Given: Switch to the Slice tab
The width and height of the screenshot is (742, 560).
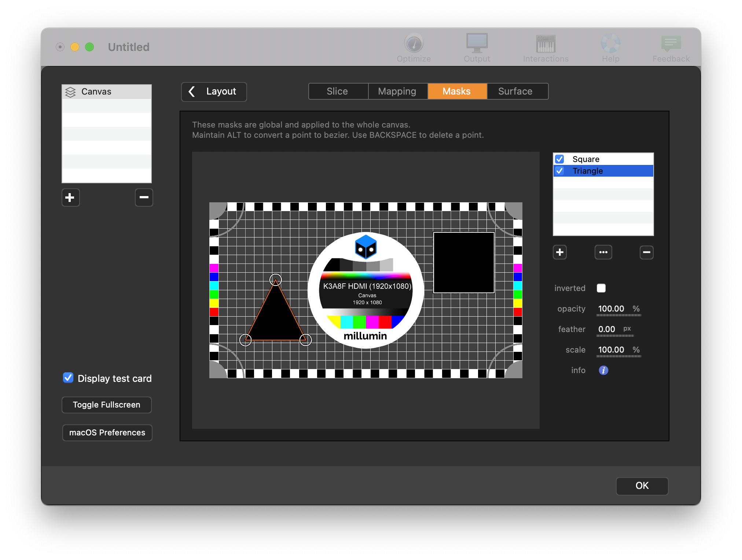Looking at the screenshot, I should click(337, 91).
